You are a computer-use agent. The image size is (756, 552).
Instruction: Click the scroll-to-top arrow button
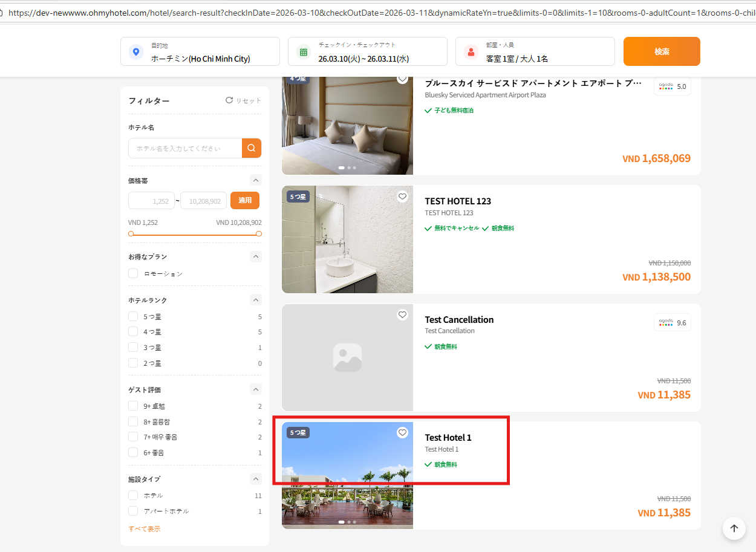click(x=734, y=528)
